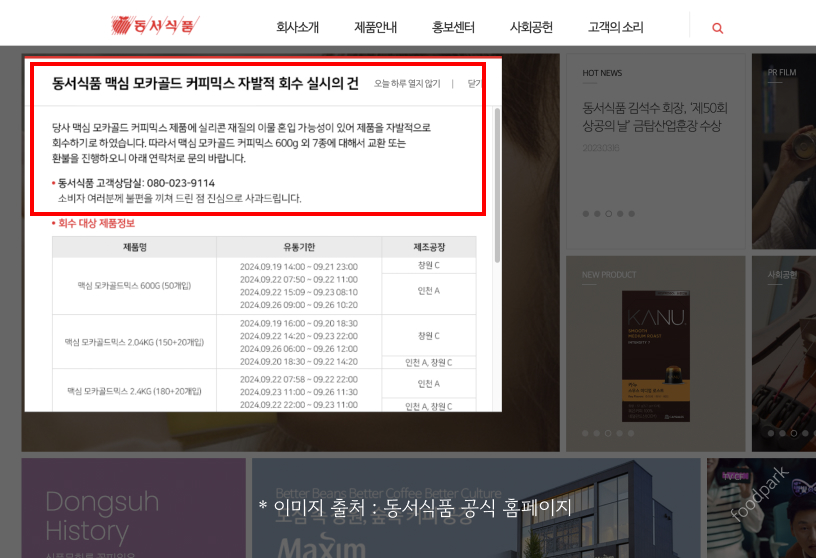This screenshot has height=558, width=816.
Task: Open the 회사소개 menu
Action: pos(297,27)
